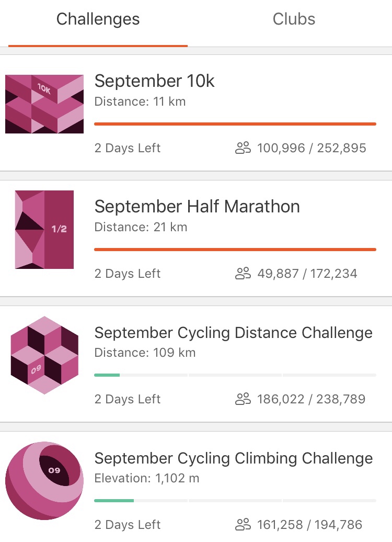Tap participants icon for September 10k
This screenshot has width=392, height=542.
click(x=243, y=148)
